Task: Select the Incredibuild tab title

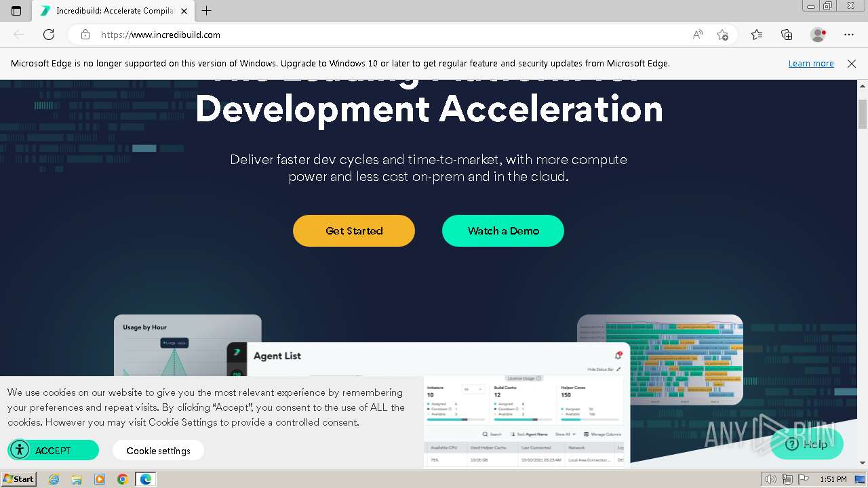Action: pos(115,11)
